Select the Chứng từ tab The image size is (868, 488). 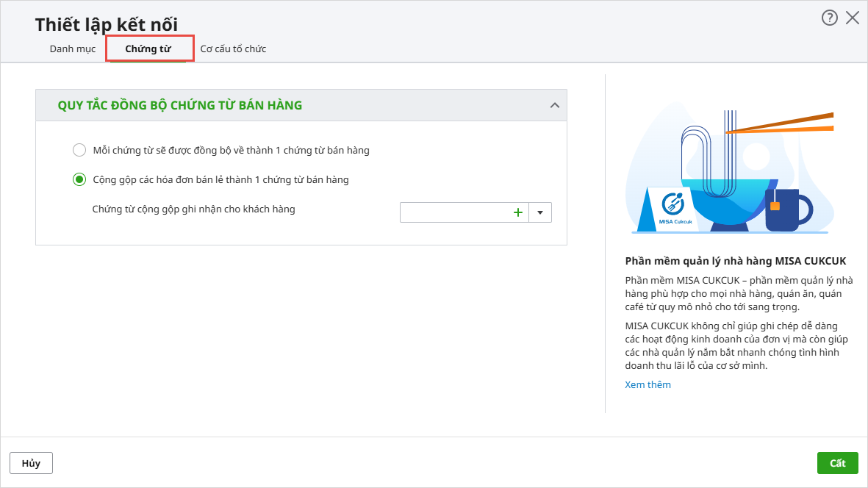tap(148, 49)
